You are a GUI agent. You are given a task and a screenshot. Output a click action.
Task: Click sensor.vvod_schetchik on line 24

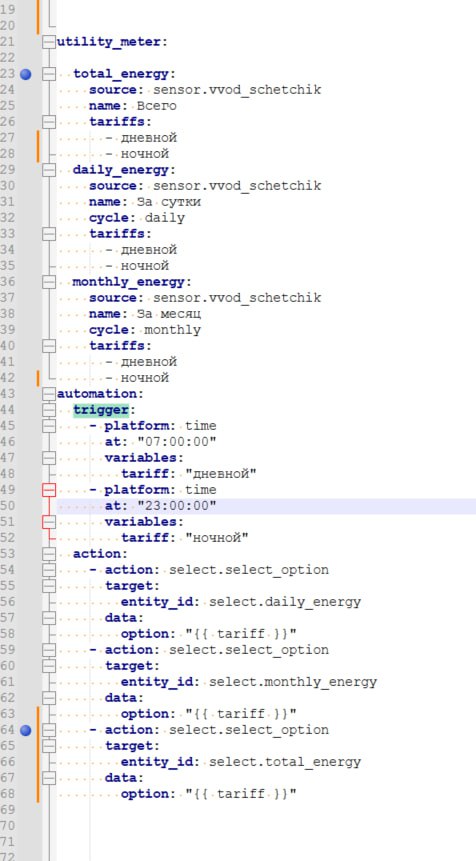237,91
